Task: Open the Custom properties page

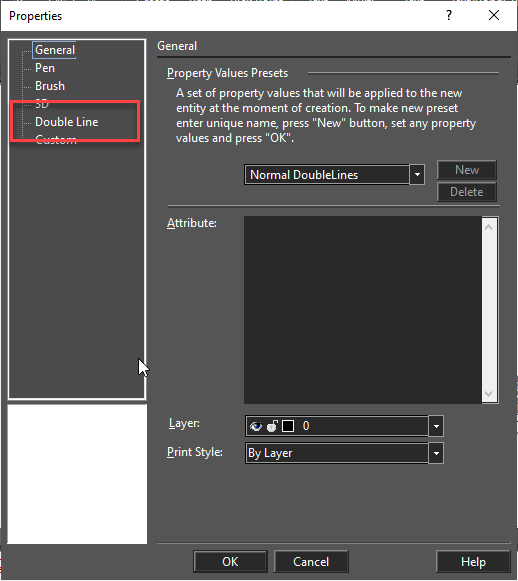Action: (x=56, y=140)
